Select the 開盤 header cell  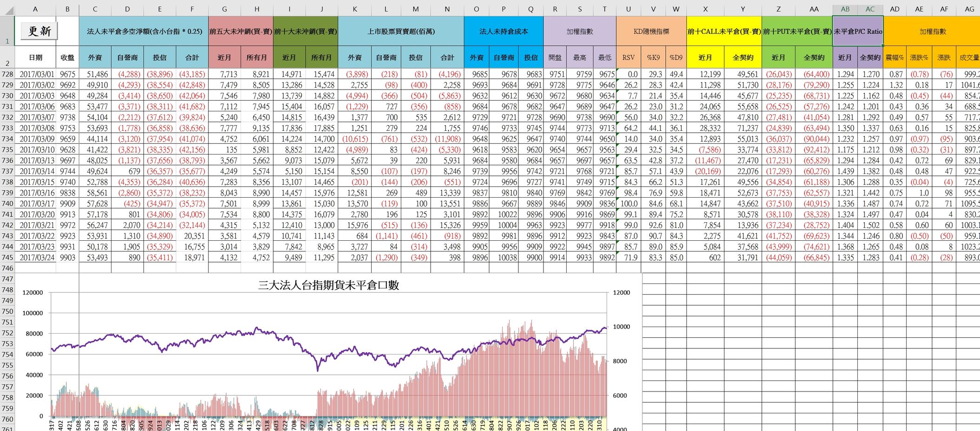click(x=555, y=58)
